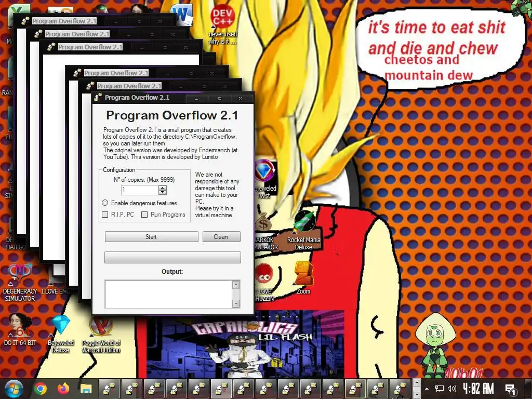This screenshot has height=399, width=532.
Task: Open the I LOVE HUZZIN red fuzzy icon
Action: click(264, 282)
